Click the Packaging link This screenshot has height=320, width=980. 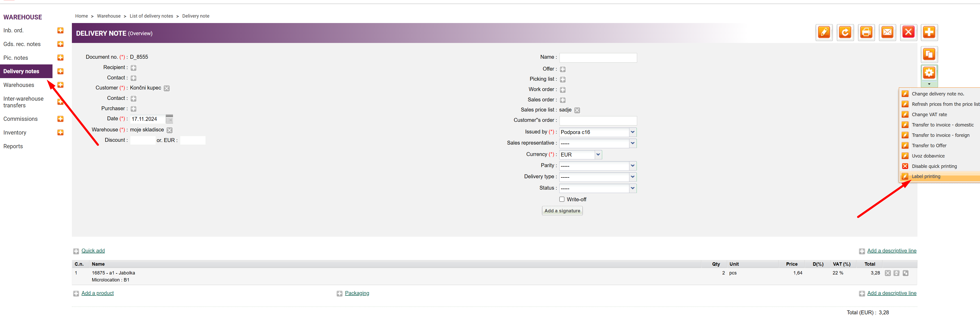(357, 293)
